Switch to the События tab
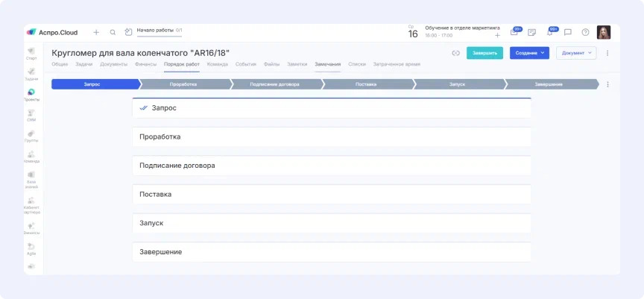 tap(246, 64)
